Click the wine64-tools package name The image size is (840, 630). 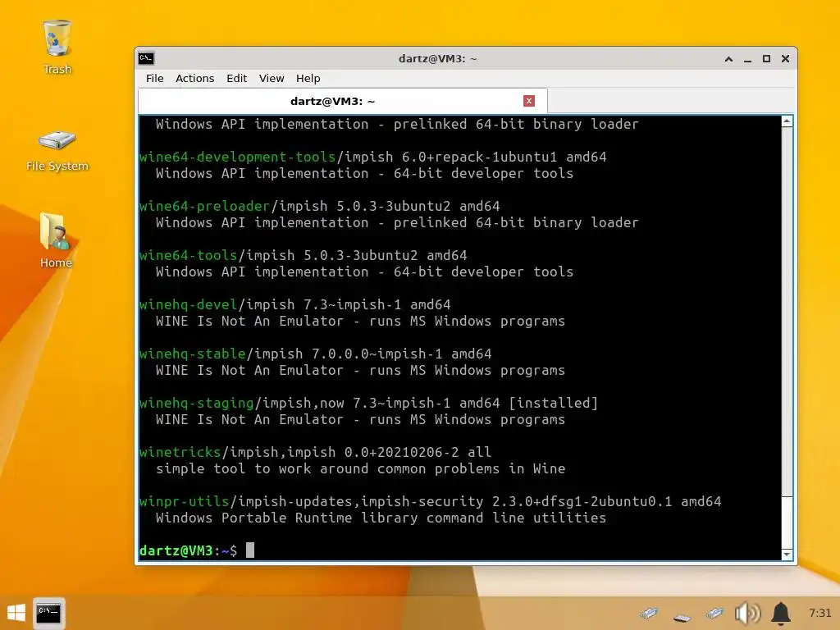pos(188,256)
